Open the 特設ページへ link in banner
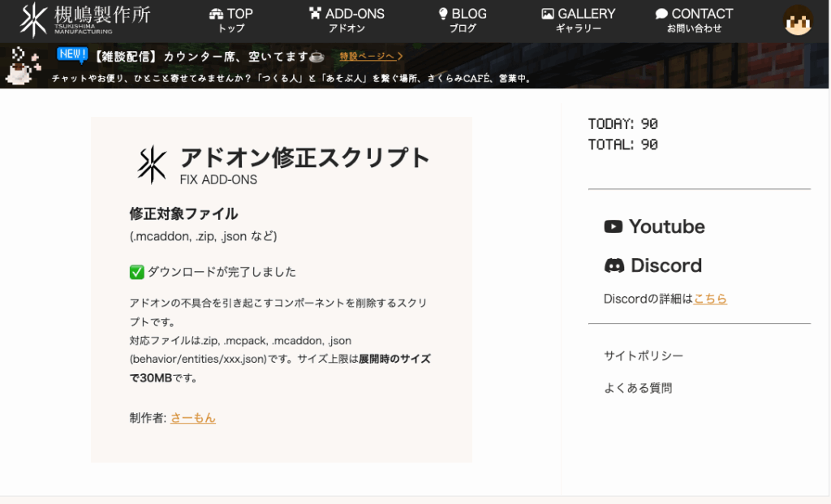 click(x=371, y=56)
